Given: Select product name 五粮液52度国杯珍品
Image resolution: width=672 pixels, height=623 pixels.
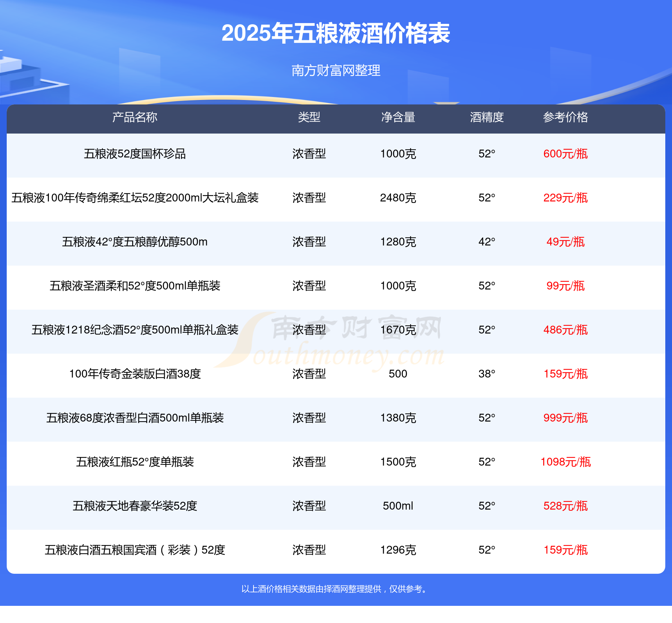Looking at the screenshot, I should coord(135,154).
